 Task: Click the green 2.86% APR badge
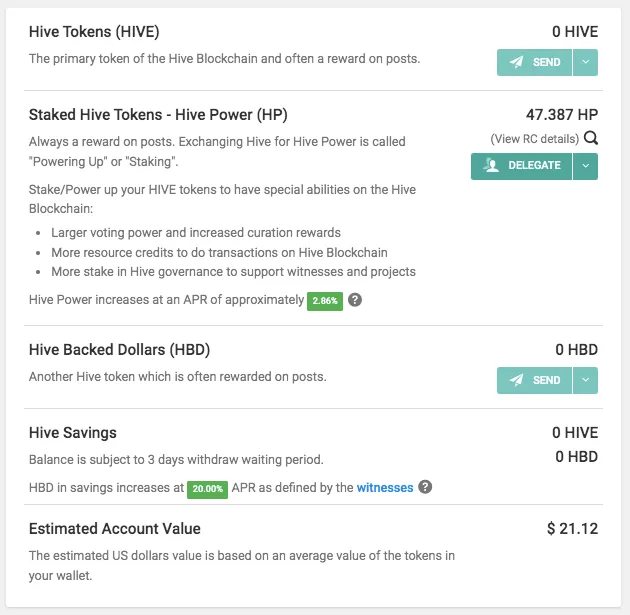tap(325, 301)
